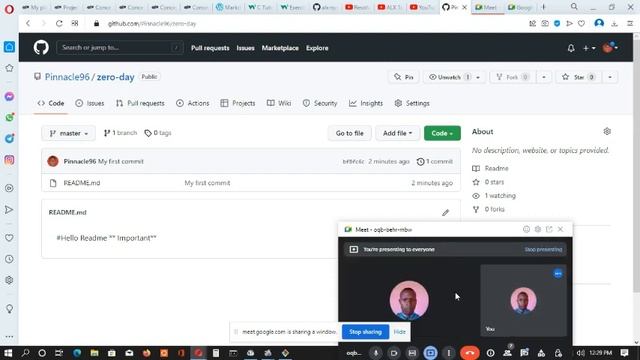Screen dimensions: 640x360
Task: Open the repository Settings tab
Action: pyautogui.click(x=412, y=103)
